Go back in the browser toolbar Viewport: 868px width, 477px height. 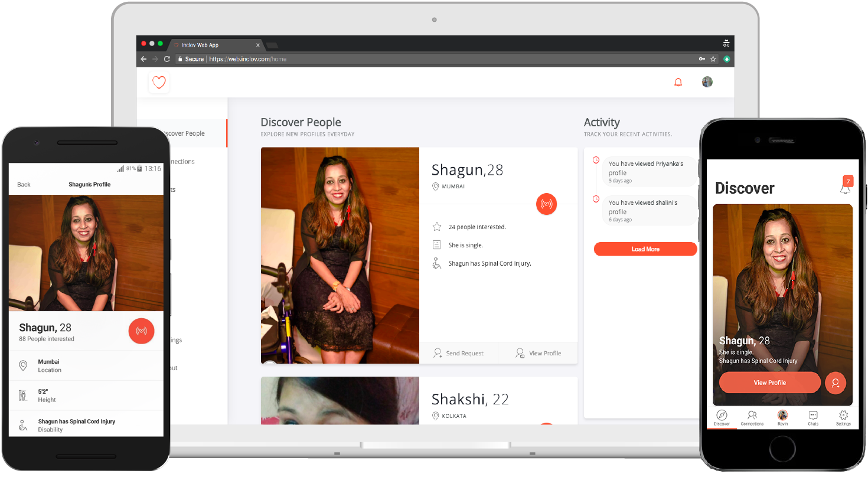(x=143, y=59)
